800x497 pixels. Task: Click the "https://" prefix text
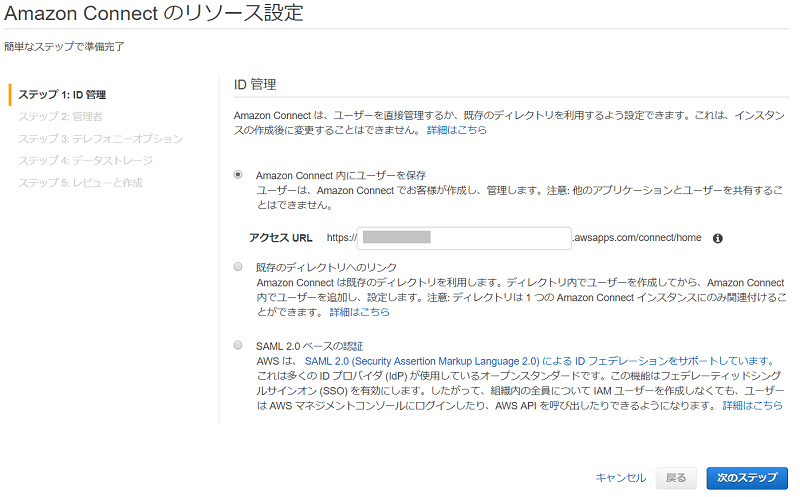coord(342,238)
